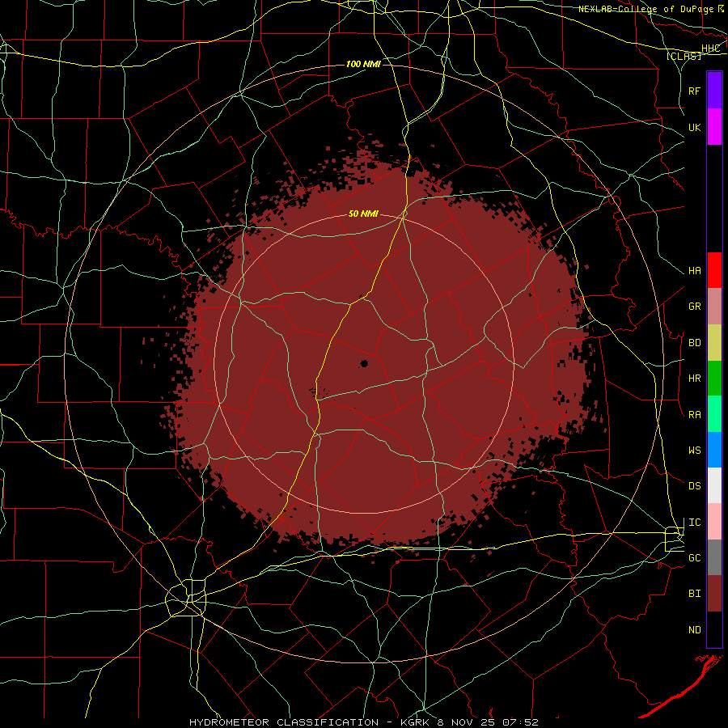
Task: Click the IC legend label
Action: (x=694, y=523)
